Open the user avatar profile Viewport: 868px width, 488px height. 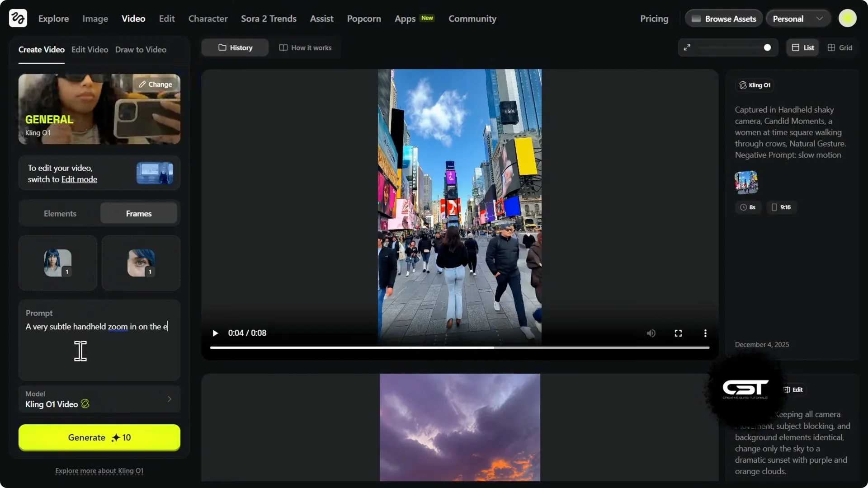click(847, 19)
